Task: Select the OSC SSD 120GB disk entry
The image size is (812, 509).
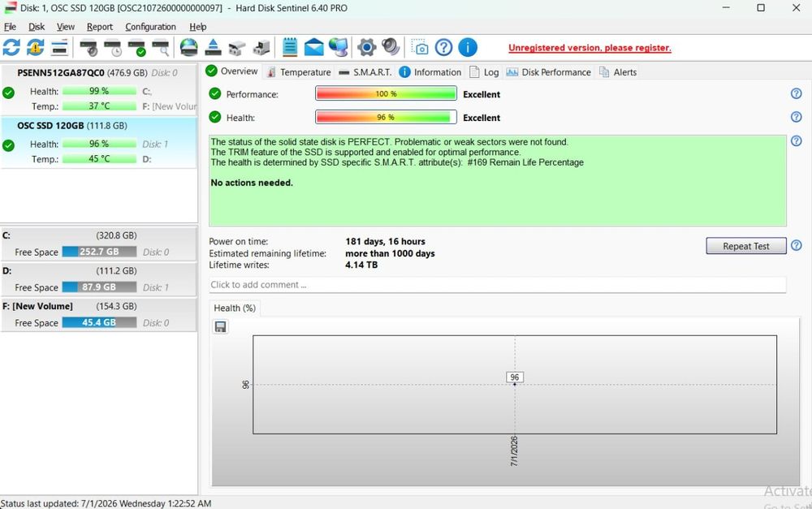Action: click(99, 142)
